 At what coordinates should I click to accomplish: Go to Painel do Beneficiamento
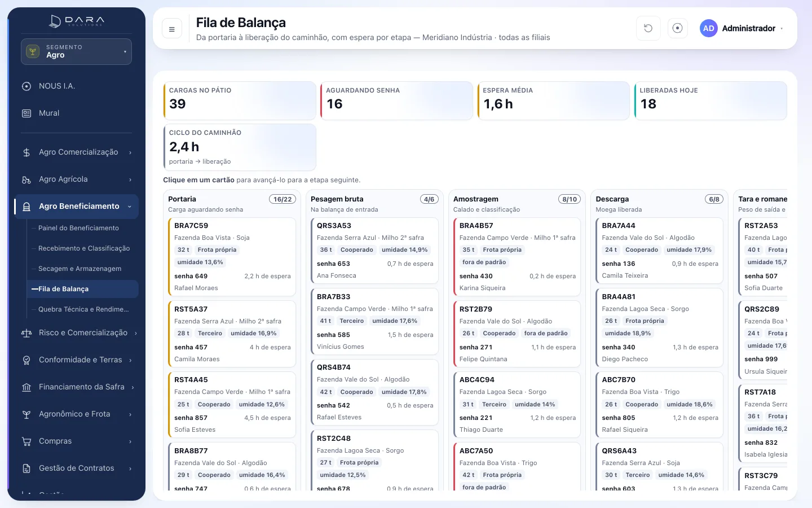click(82, 228)
